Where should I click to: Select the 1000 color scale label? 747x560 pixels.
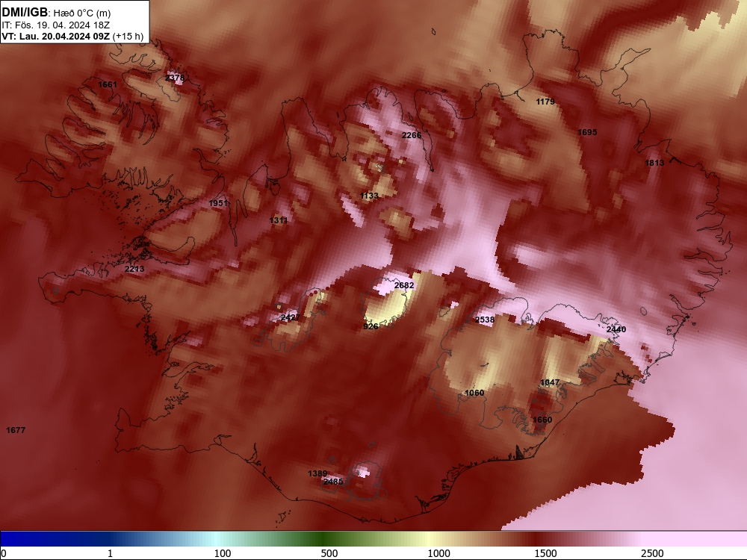point(438,553)
